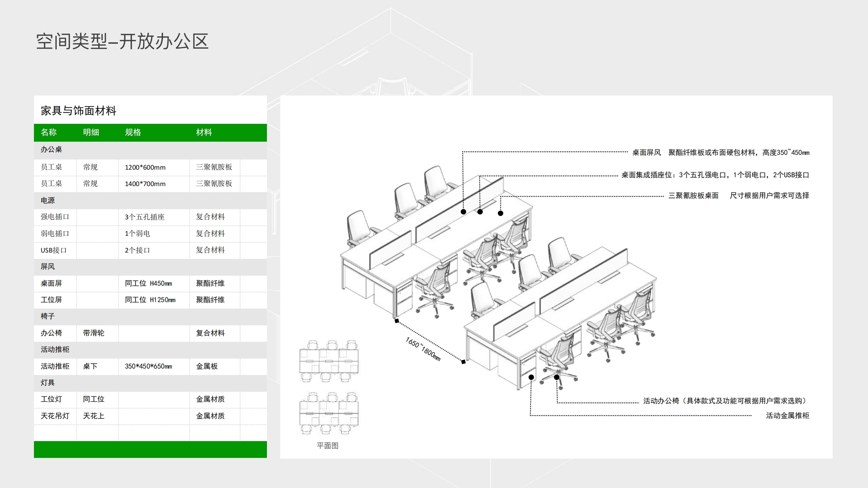This screenshot has height=488, width=868.
Task: Click the 明细 column header
Action: [x=91, y=132]
